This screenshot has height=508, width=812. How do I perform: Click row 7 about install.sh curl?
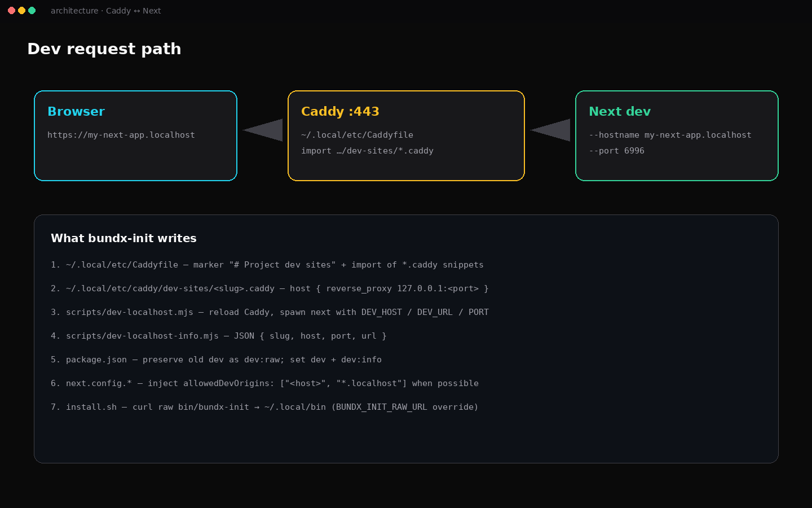264,407
